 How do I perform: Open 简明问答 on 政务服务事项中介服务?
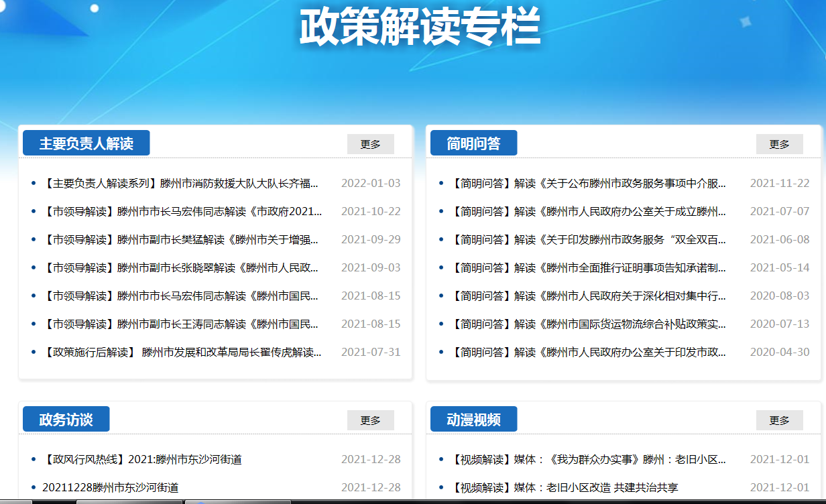tap(589, 183)
